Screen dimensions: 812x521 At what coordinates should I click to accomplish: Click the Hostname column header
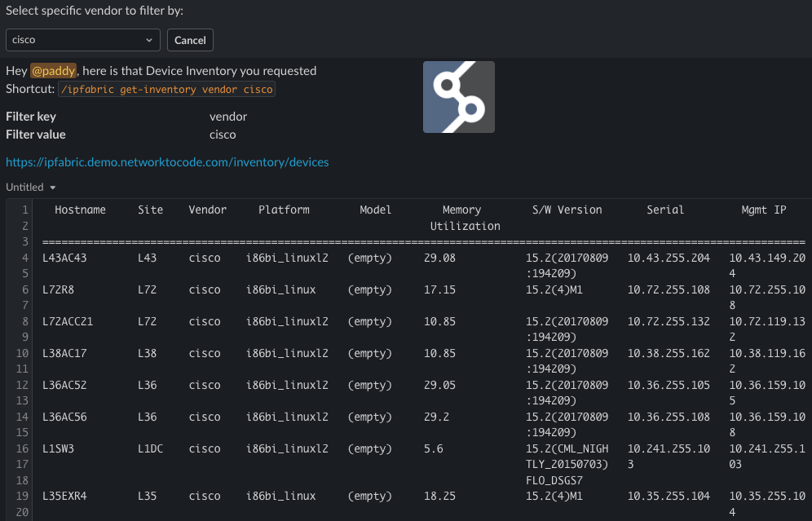(x=80, y=210)
